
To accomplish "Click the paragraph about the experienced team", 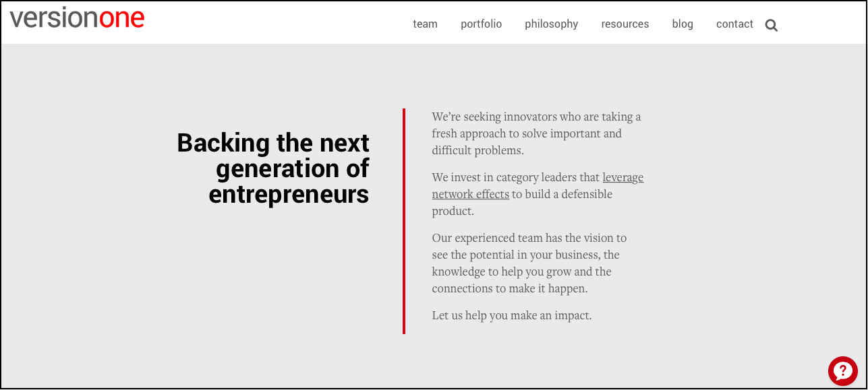I will (x=529, y=263).
